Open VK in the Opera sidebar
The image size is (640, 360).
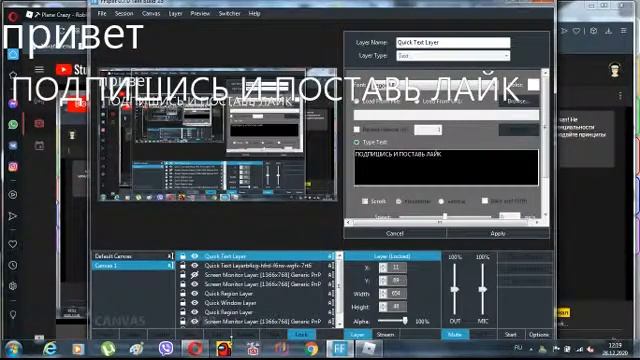click(x=13, y=145)
